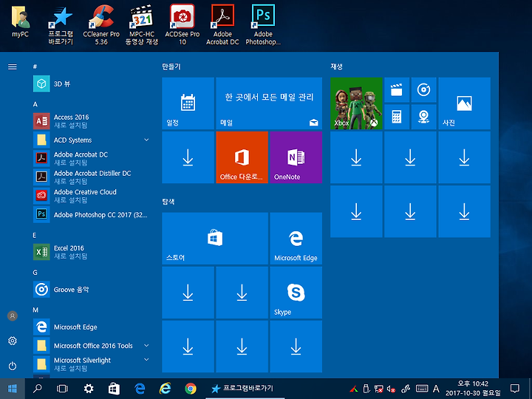
Task: Open the 사진 photos tile
Action: 464,103
